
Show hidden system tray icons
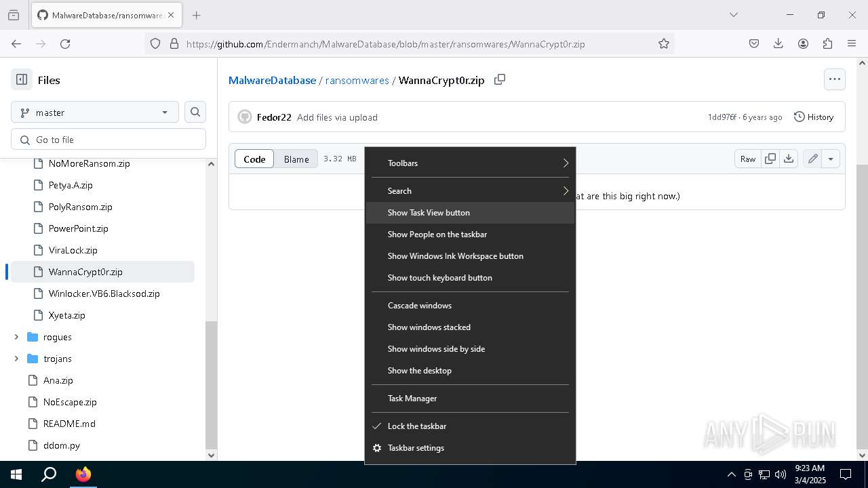pyautogui.click(x=731, y=474)
